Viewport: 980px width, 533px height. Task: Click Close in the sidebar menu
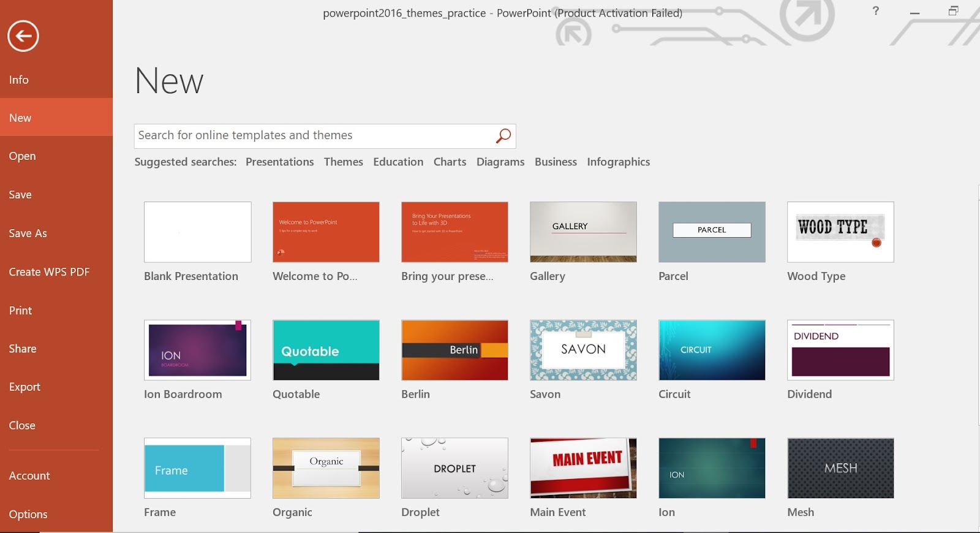pyautogui.click(x=56, y=426)
